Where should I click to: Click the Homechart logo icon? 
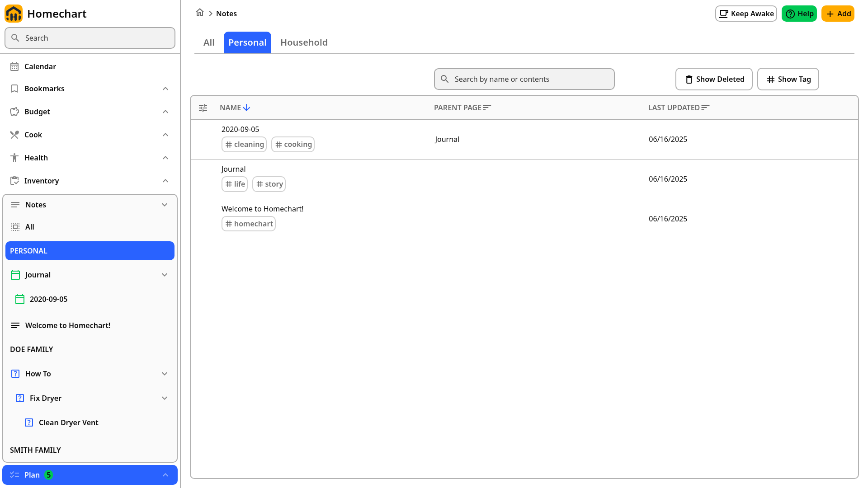[x=14, y=14]
